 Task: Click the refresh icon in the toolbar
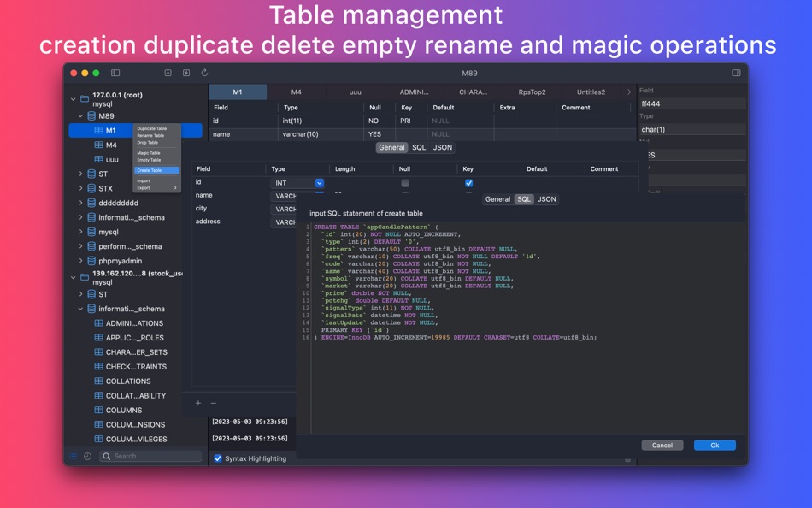204,74
